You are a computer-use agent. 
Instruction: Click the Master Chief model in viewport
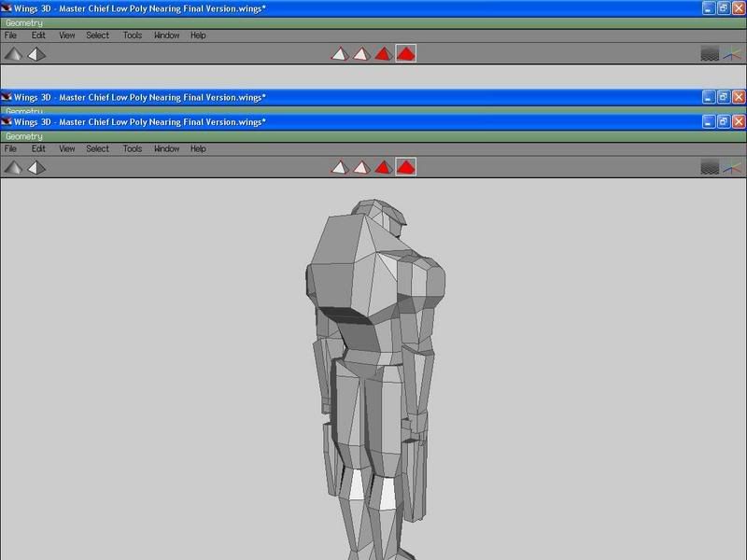tap(375, 379)
